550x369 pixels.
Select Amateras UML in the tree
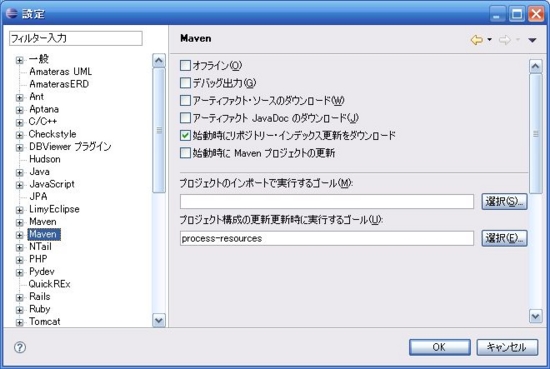(x=60, y=72)
